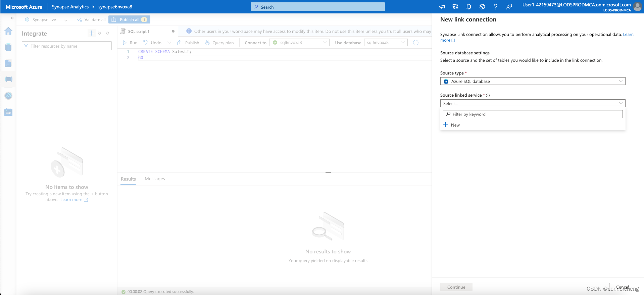Image resolution: width=644 pixels, height=295 pixels.
Task: Open the chevron dropdown next to Undo
Action: pyautogui.click(x=169, y=43)
